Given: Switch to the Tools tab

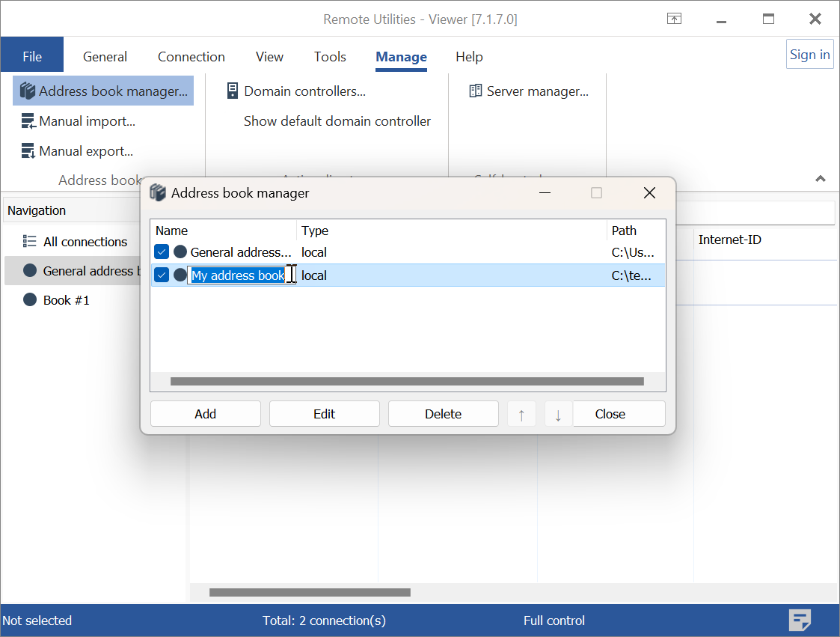Looking at the screenshot, I should [330, 57].
